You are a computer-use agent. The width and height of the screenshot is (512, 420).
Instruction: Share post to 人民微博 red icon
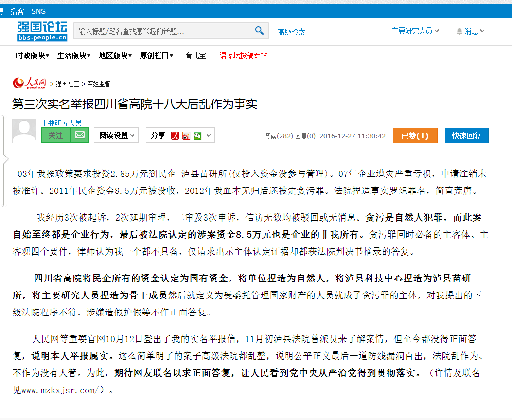[x=175, y=136]
